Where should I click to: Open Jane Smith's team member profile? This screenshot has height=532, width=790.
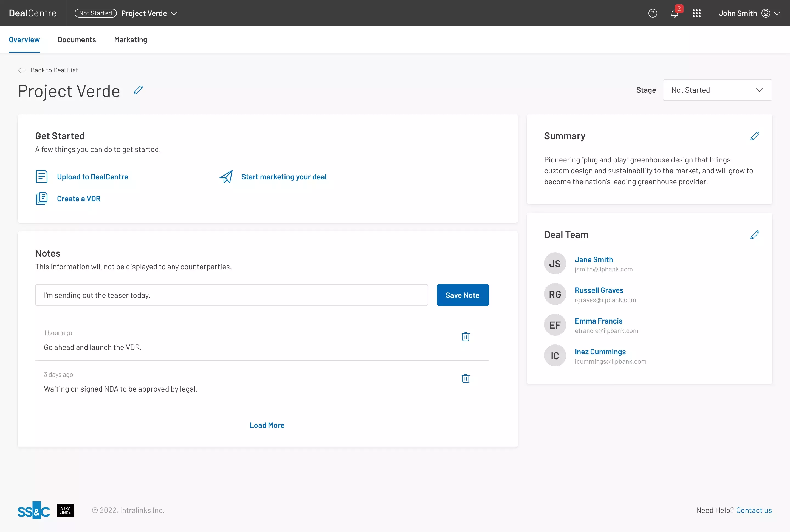(594, 259)
